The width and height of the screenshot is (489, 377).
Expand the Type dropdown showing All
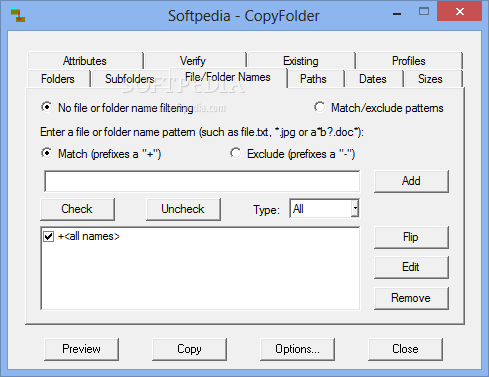355,209
